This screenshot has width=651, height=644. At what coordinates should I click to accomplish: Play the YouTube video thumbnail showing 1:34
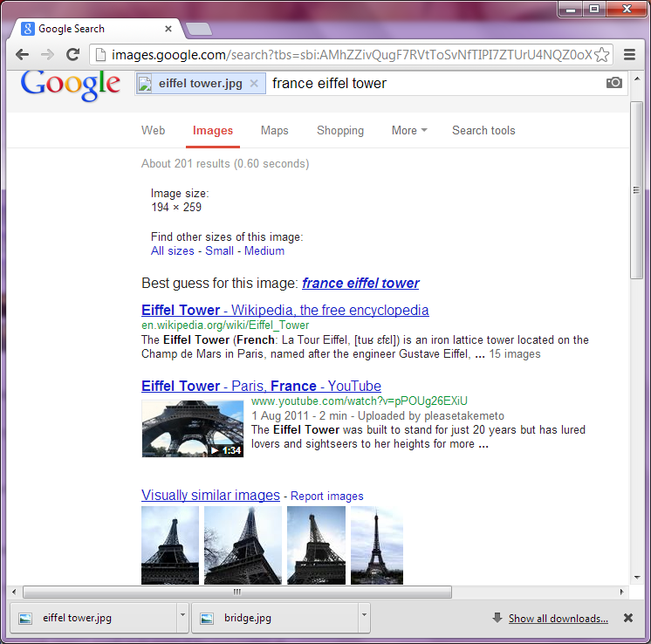coord(193,429)
